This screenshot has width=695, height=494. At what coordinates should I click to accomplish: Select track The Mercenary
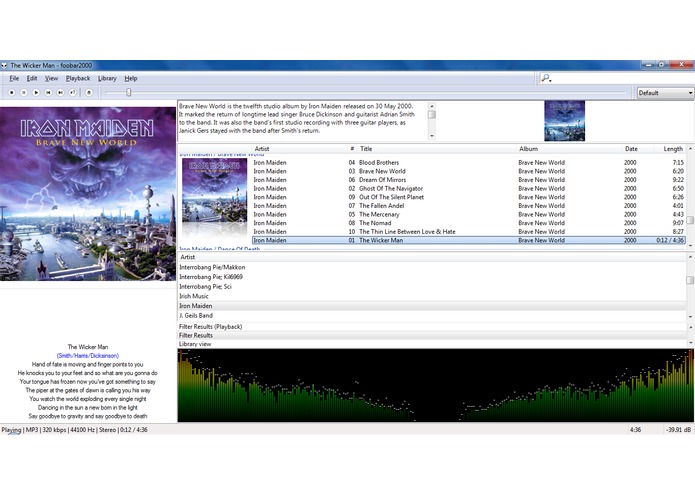click(469, 214)
